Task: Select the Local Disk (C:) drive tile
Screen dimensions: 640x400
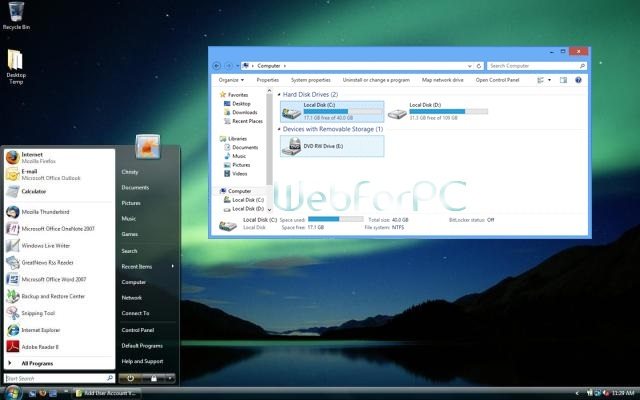Action: [332, 111]
